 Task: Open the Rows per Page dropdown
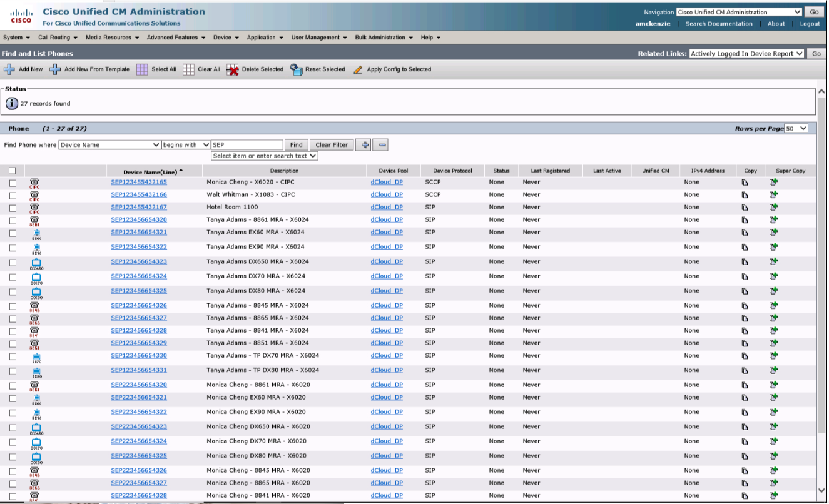[796, 128]
